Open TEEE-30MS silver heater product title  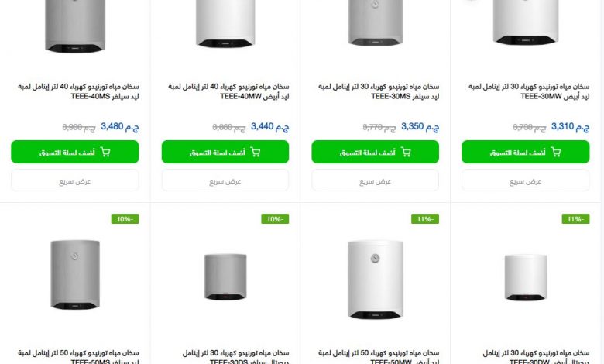375,91
